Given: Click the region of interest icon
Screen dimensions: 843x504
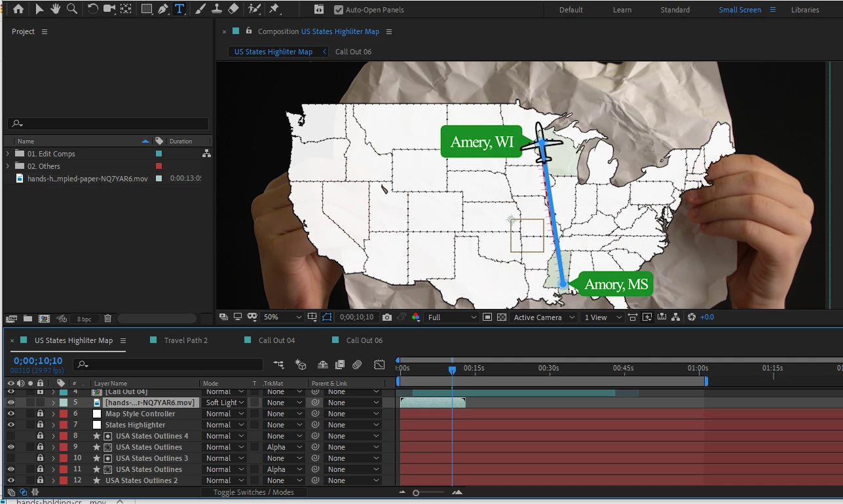Looking at the screenshot, I should (487, 317).
